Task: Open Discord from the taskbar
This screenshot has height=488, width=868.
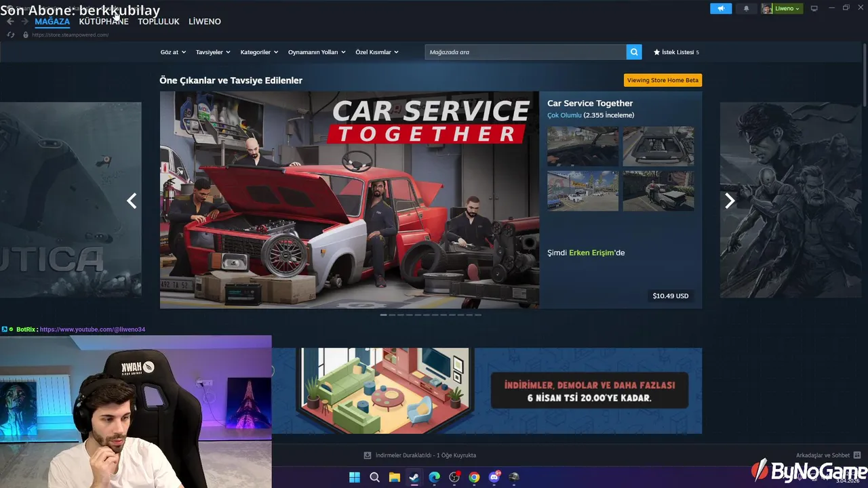Action: pos(494,477)
